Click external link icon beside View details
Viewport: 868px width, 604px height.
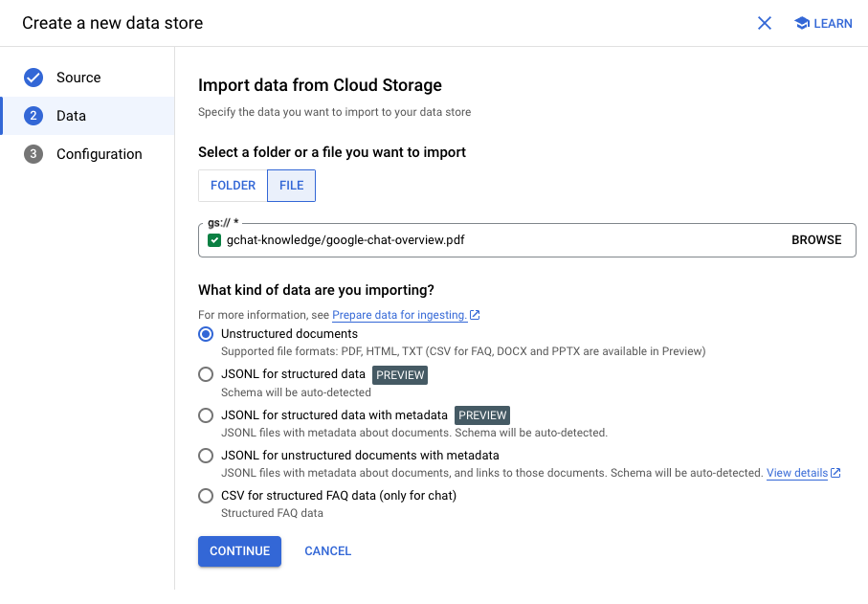[x=835, y=473]
